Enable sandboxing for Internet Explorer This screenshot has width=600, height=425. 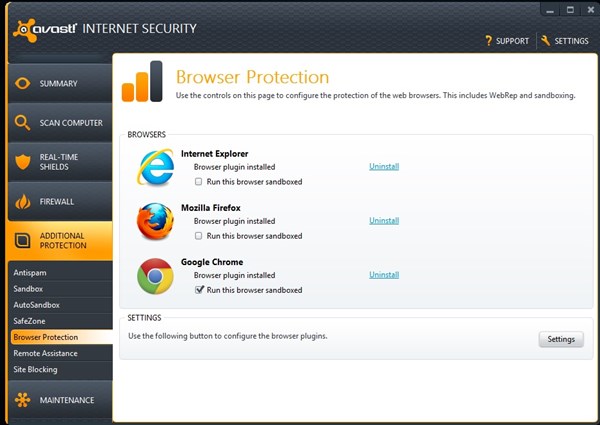coord(199,182)
